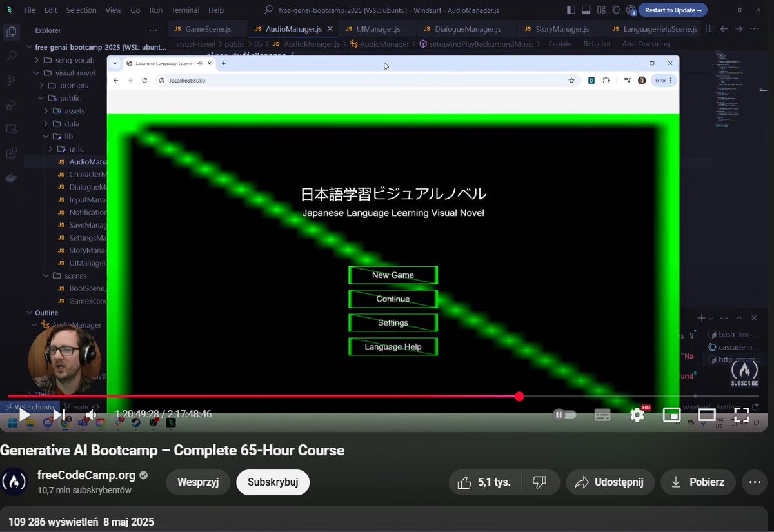774x532 pixels.
Task: Split the editor right
Action: coord(709,29)
